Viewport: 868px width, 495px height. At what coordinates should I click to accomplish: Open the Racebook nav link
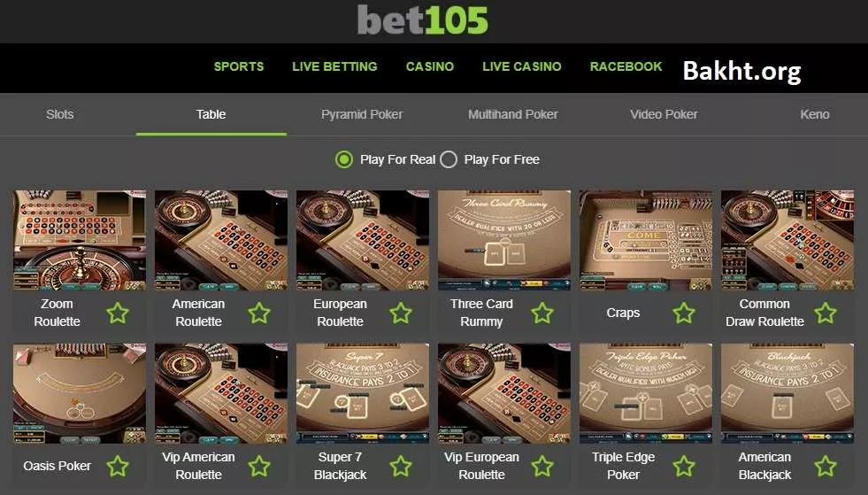pyautogui.click(x=626, y=66)
